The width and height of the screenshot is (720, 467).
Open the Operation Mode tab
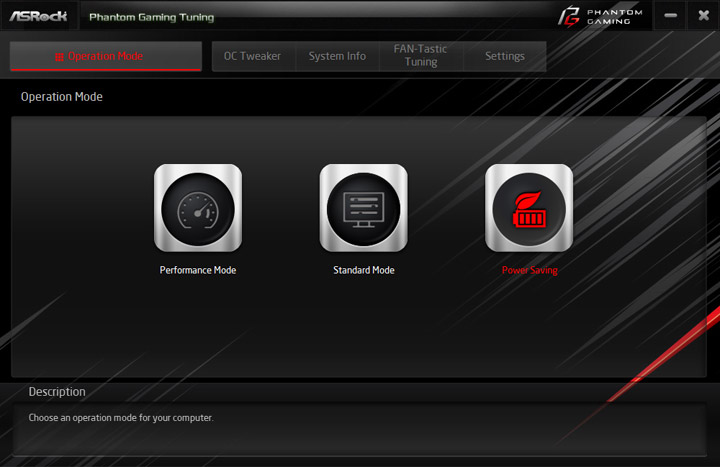tap(106, 56)
